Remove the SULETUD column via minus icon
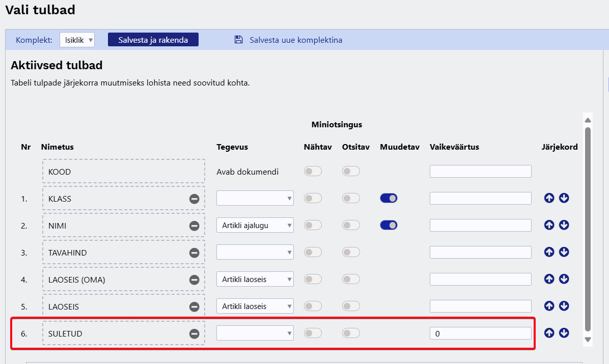This screenshot has height=364, width=609. pos(194,333)
